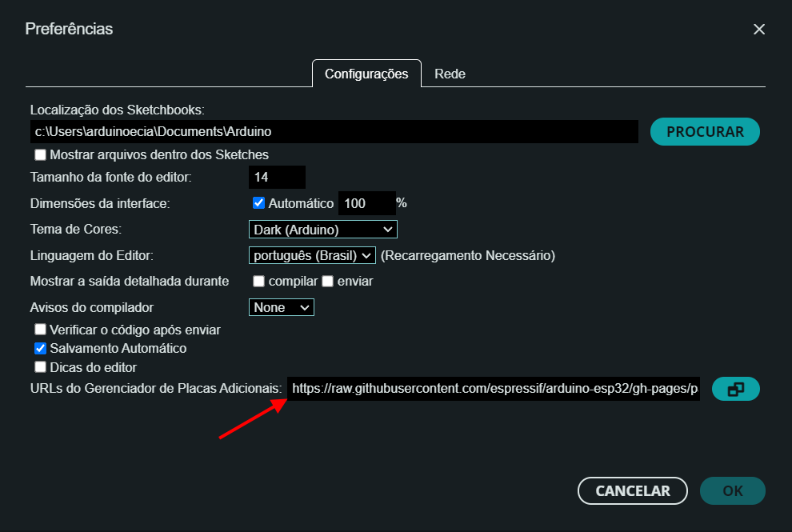The width and height of the screenshot is (792, 532).
Task: Click Linguagem do Editor label
Action: coord(91,256)
